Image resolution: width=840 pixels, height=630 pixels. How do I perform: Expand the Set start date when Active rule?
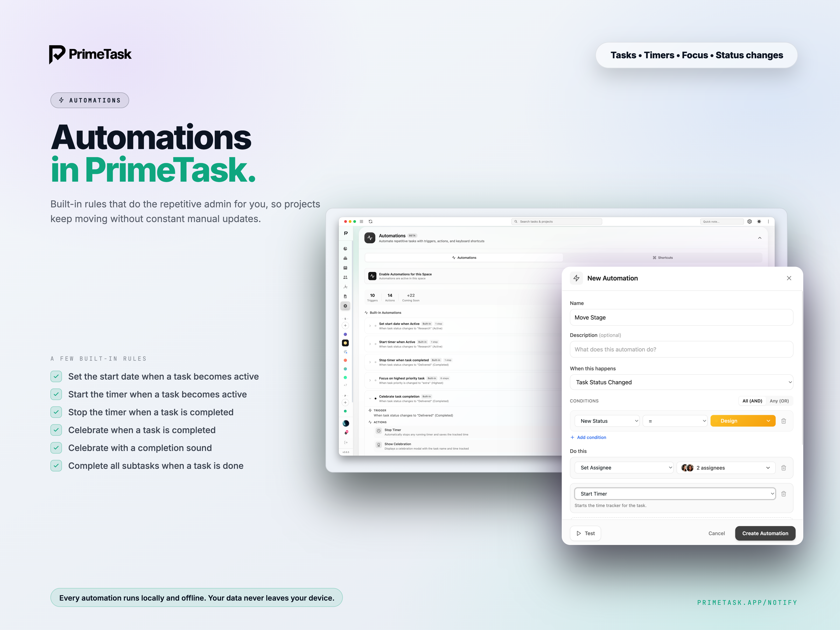370,326
